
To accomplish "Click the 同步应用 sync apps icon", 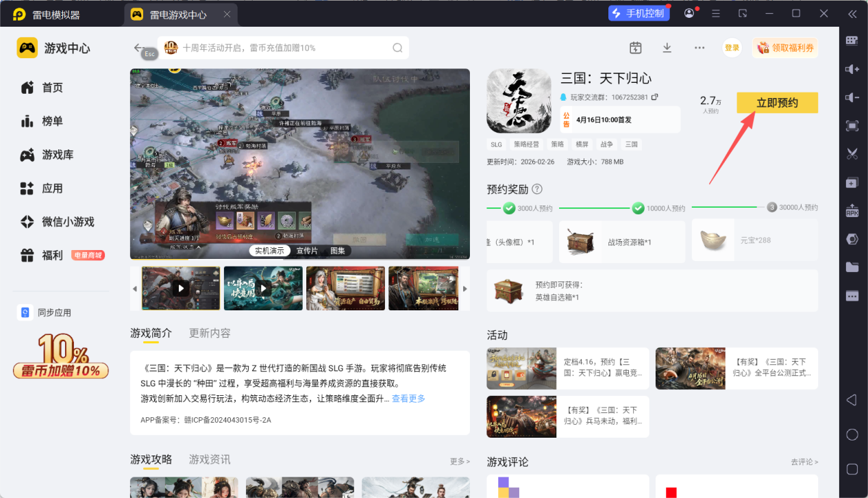I will [x=25, y=312].
